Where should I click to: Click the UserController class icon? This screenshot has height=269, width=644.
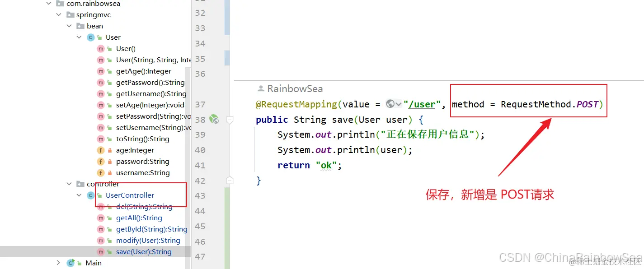(x=90, y=195)
